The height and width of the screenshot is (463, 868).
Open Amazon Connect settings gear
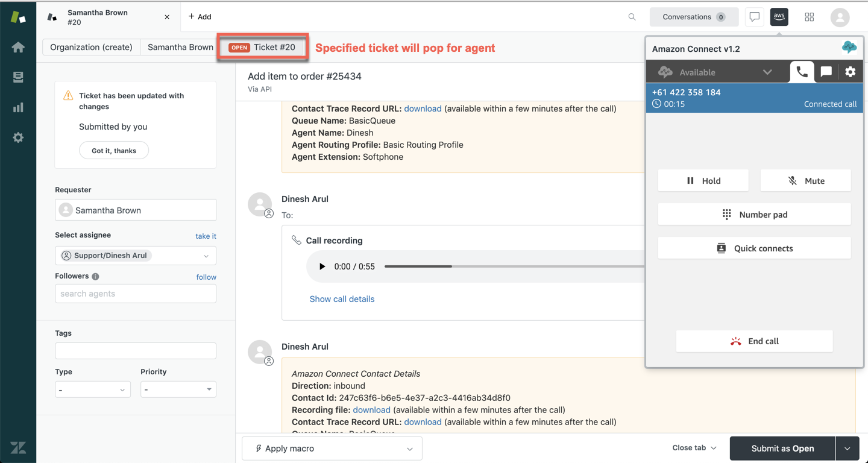[x=850, y=72]
